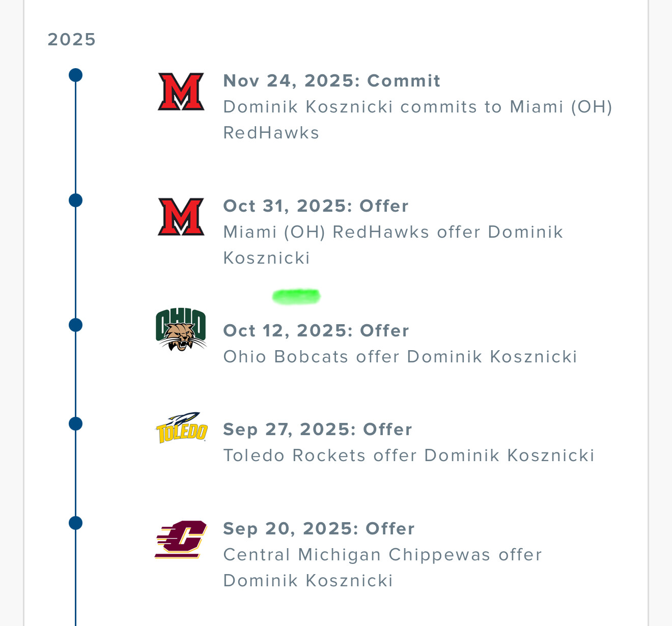Screen dimensions: 672x626
Task: Click the Toledo Rockets logo
Action: (181, 428)
